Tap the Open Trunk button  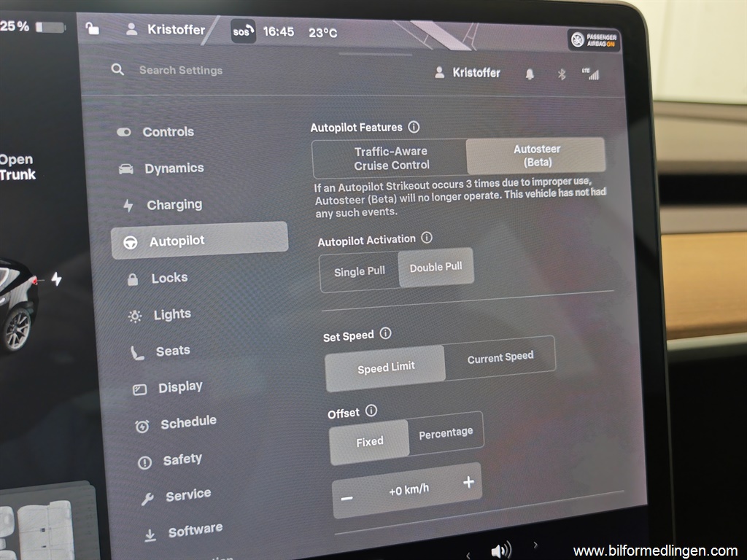[18, 167]
